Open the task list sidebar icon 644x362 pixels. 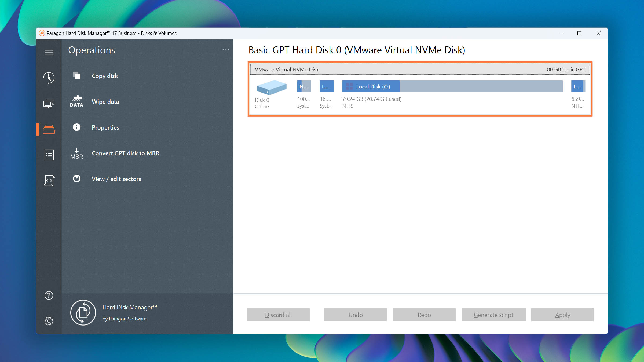click(x=49, y=155)
